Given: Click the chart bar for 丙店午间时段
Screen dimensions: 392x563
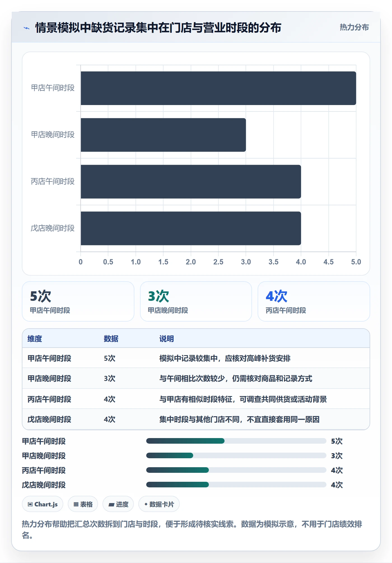Looking at the screenshot, I should (x=191, y=182).
